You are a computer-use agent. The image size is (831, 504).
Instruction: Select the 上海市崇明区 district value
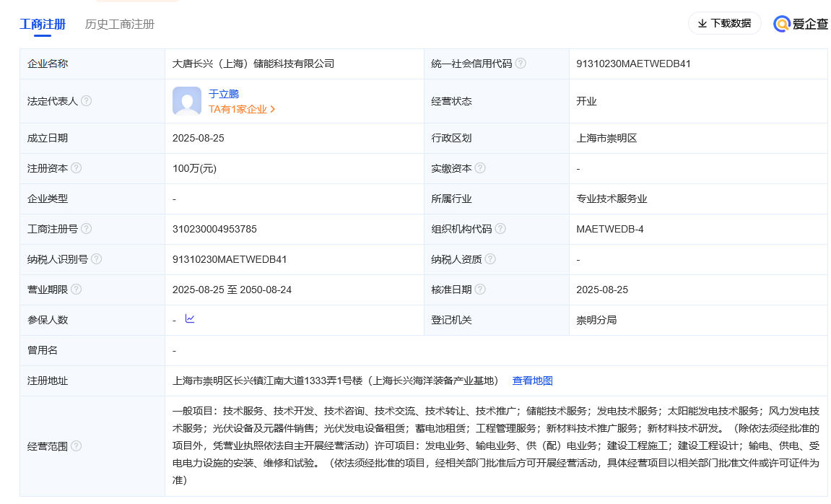[606, 139]
